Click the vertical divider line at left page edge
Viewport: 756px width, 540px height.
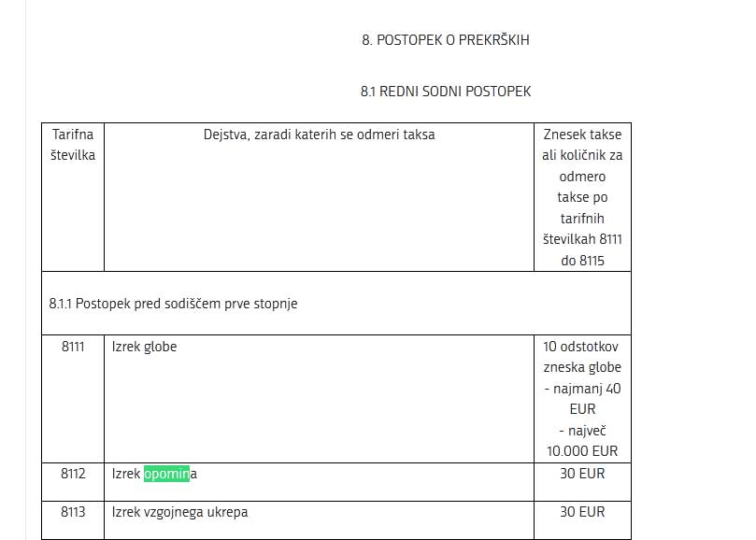click(25, 270)
